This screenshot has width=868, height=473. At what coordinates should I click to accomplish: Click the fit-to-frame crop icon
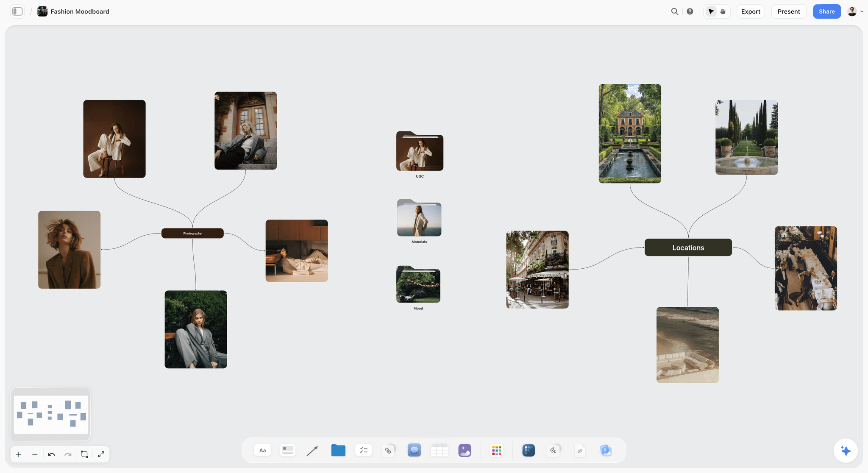pos(84,454)
